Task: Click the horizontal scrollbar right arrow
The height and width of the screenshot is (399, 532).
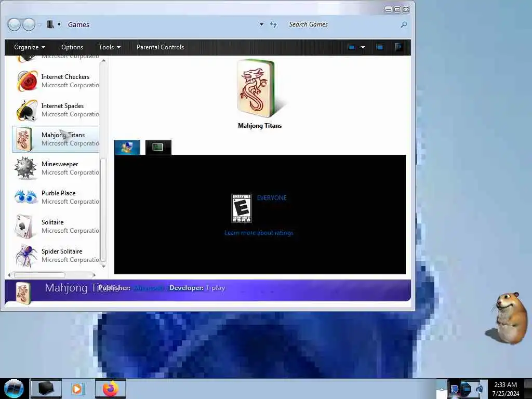Action: (x=95, y=275)
